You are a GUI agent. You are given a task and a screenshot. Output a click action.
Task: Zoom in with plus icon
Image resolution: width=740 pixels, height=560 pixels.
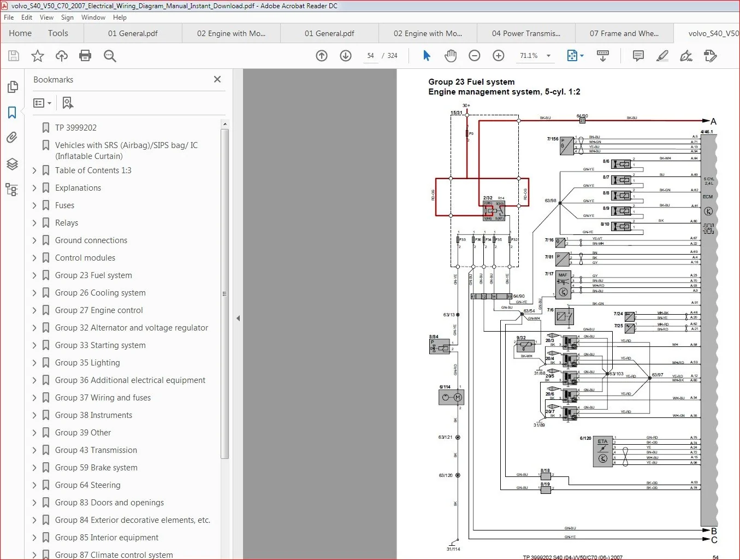[x=499, y=56]
